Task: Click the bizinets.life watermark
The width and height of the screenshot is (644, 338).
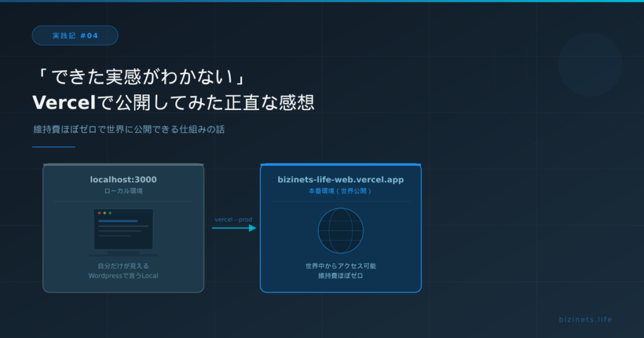Action: pos(585,319)
